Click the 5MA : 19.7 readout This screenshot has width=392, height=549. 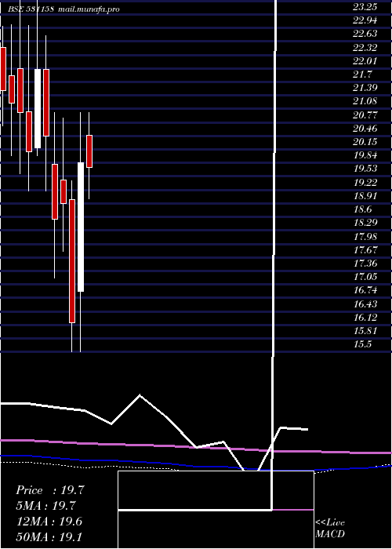(46, 506)
